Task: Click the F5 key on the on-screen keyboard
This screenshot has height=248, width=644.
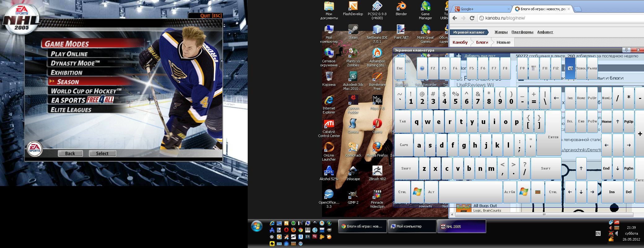Action: (472, 68)
